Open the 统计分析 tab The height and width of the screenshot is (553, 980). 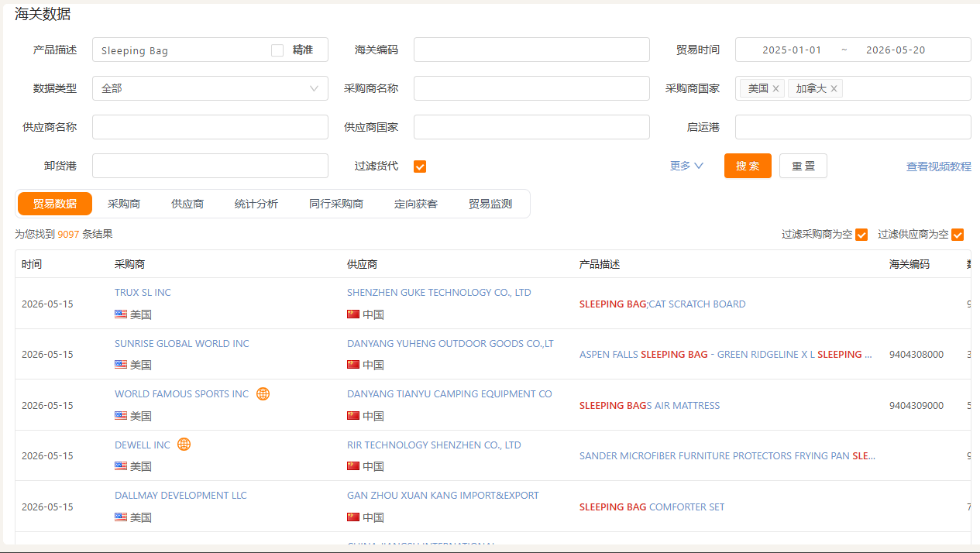pos(256,204)
